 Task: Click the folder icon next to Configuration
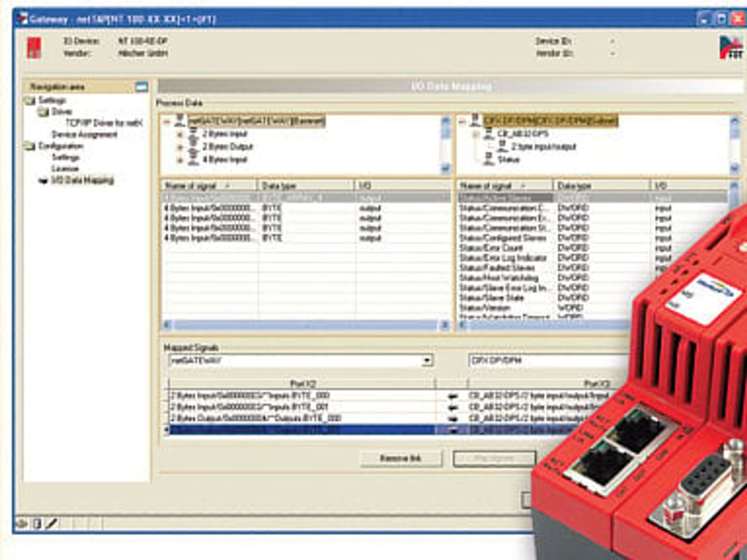30,146
